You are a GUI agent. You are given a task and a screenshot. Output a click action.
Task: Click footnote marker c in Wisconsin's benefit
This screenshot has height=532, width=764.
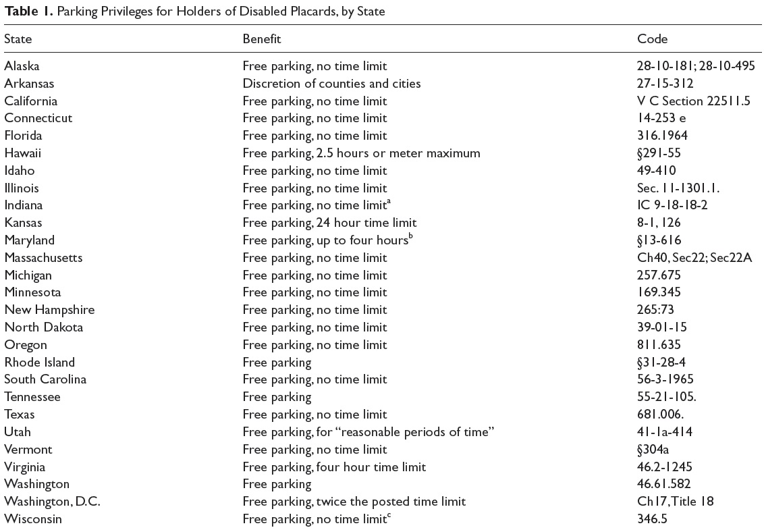(390, 516)
